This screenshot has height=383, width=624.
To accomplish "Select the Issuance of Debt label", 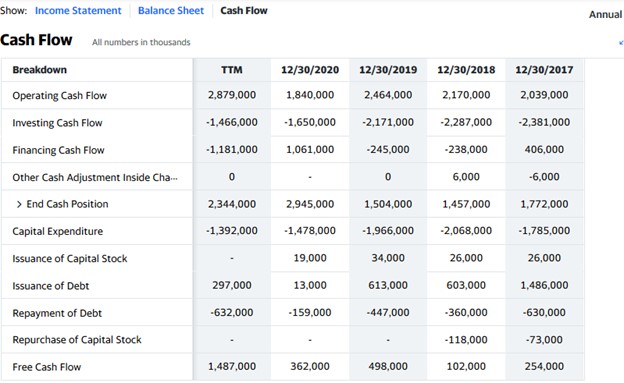I will [51, 286].
